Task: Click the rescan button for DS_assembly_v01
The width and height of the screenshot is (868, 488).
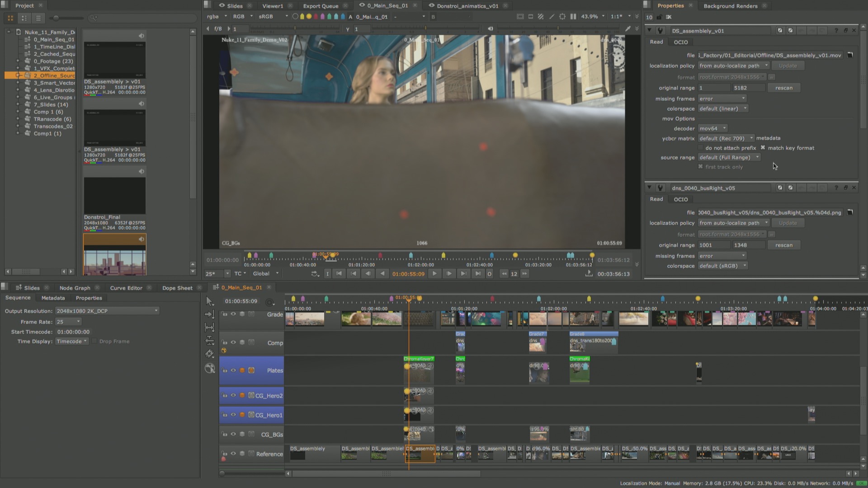Action: (783, 88)
